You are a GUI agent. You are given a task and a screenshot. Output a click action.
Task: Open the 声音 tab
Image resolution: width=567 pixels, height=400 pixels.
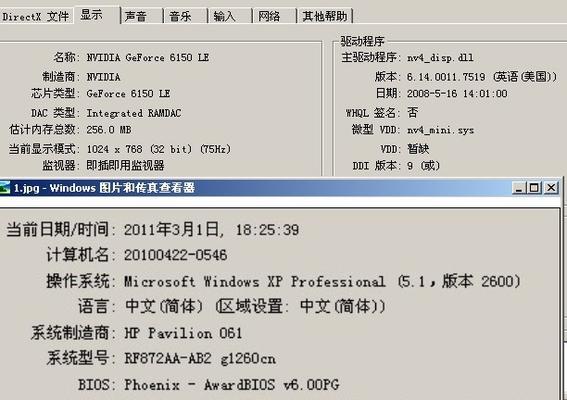(141, 16)
